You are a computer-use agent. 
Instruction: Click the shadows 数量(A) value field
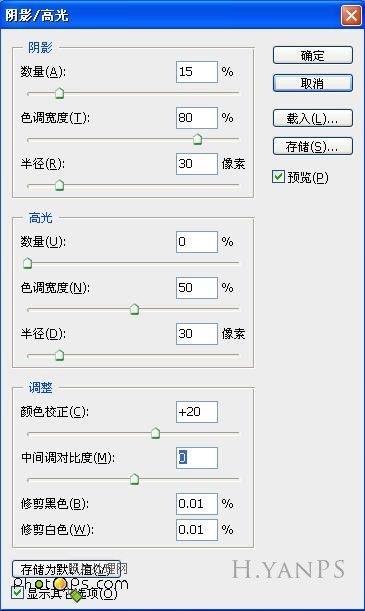click(197, 72)
